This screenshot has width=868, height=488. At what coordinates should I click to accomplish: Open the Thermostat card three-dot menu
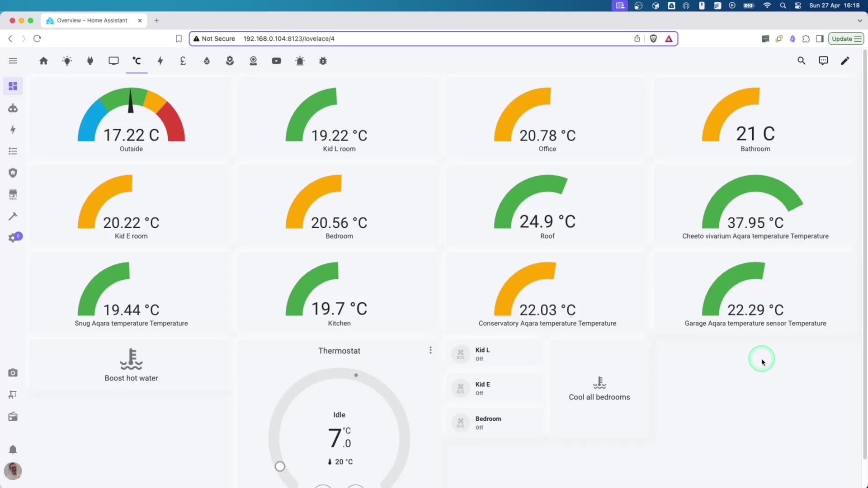[430, 350]
